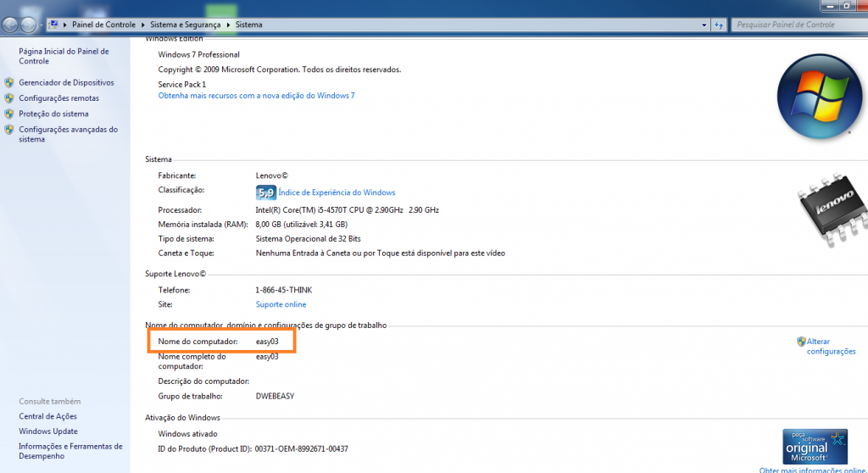Click easy03 next to Nome completo do computador
Viewport: 868px width, 473px height.
267,357
